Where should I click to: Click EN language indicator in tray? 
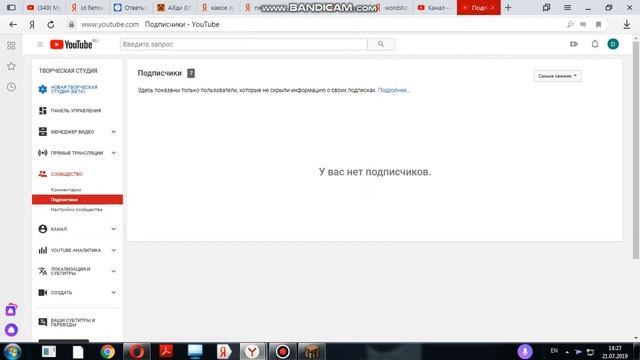[554, 351]
